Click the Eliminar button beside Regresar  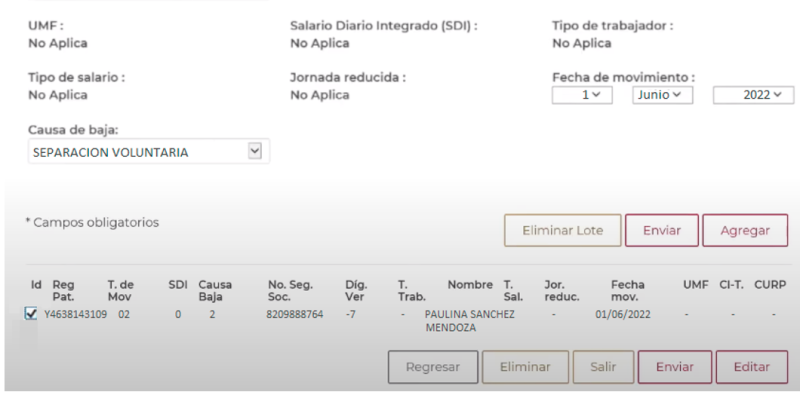point(525,367)
